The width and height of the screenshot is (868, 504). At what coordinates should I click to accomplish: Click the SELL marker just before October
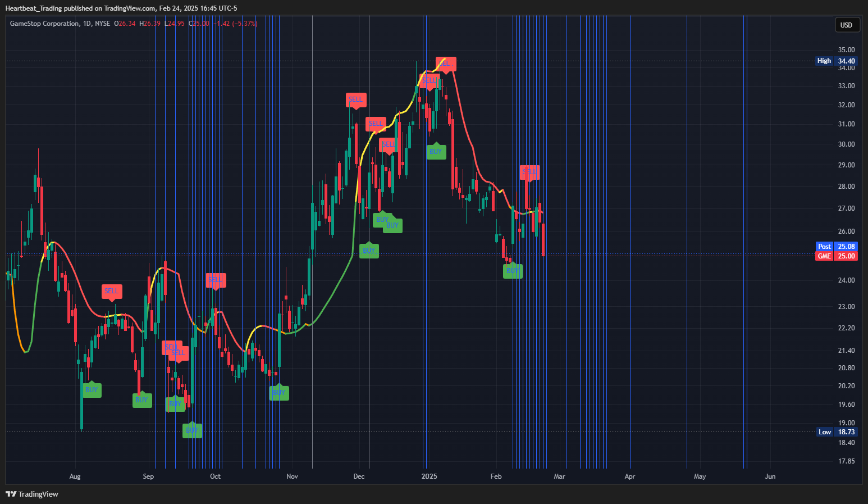click(216, 280)
